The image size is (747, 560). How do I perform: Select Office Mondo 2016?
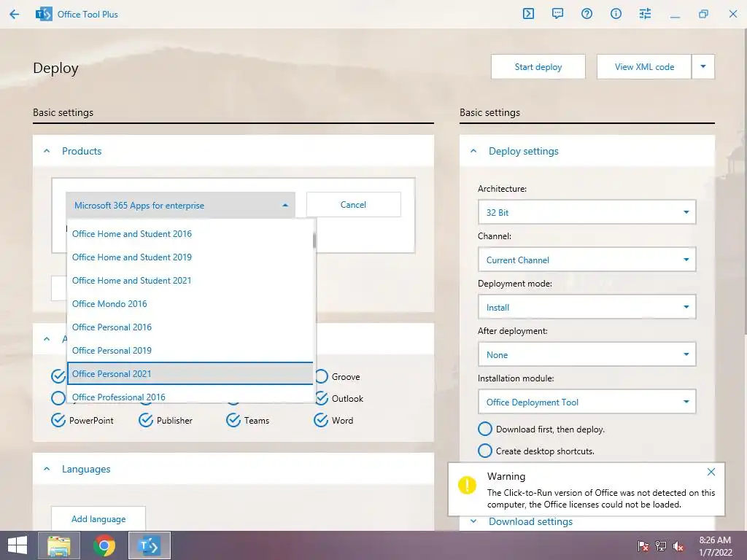click(190, 304)
